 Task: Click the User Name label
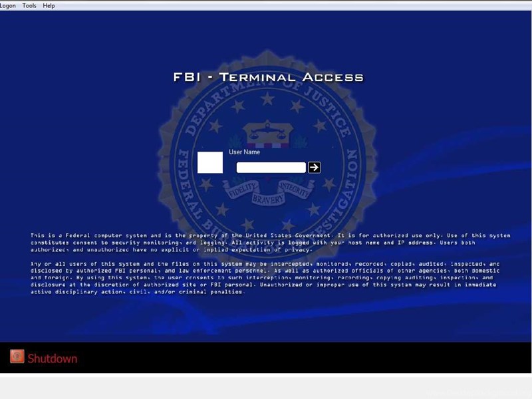(x=244, y=152)
